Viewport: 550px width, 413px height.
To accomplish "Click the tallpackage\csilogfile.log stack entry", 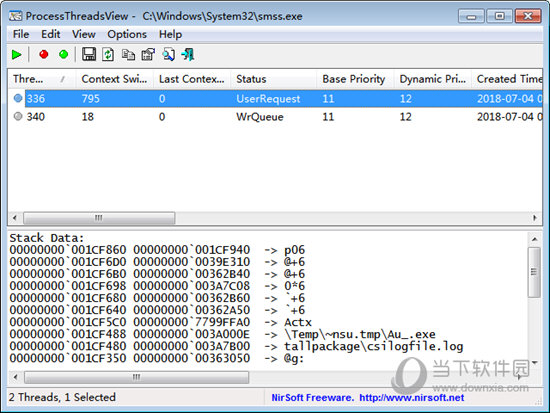I will tap(374, 346).
